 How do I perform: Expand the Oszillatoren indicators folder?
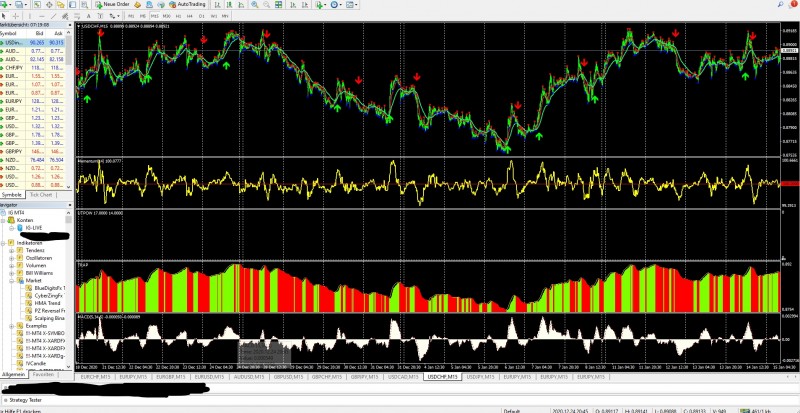[x=11, y=258]
